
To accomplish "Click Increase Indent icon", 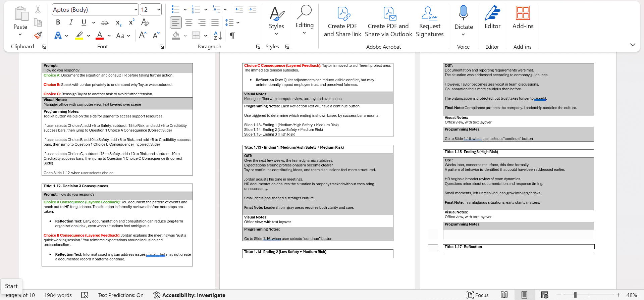I will pyautogui.click(x=252, y=9).
